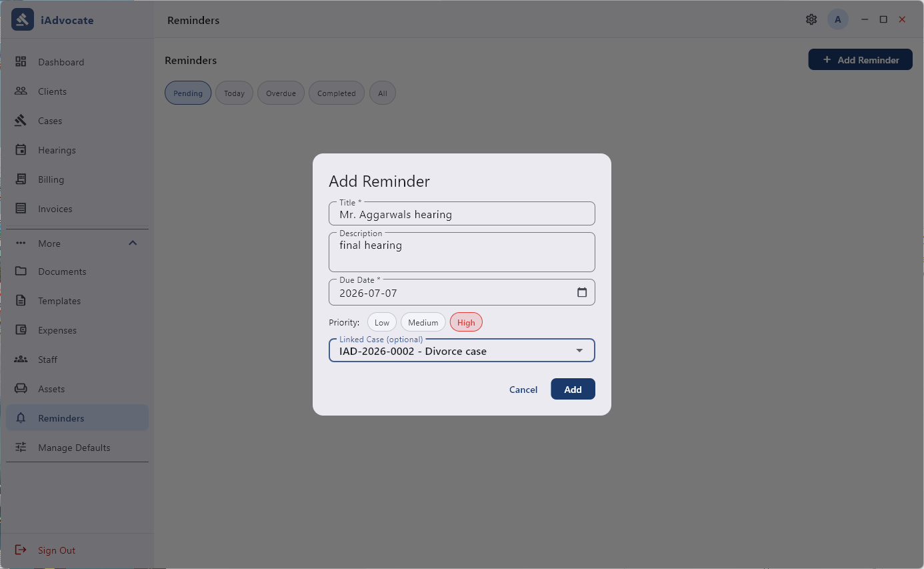Filter reminders by Today chip
Screen dimensions: 924x569
pos(234,93)
